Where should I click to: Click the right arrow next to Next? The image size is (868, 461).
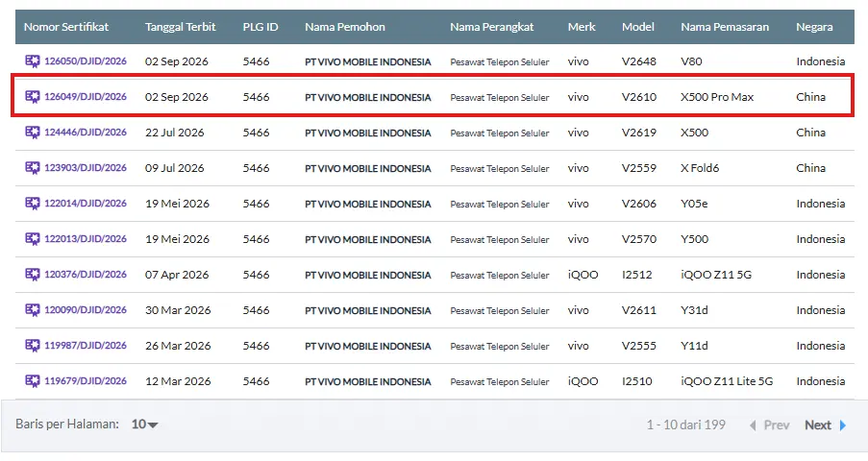843,425
